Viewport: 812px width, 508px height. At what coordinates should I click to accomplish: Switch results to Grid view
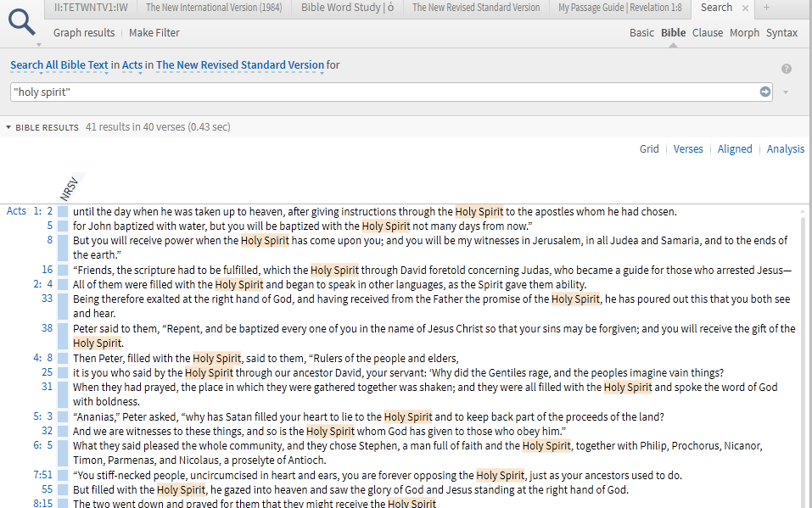[649, 149]
